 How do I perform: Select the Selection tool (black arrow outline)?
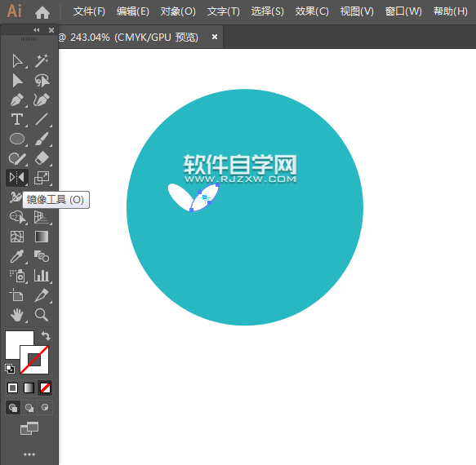(x=17, y=61)
